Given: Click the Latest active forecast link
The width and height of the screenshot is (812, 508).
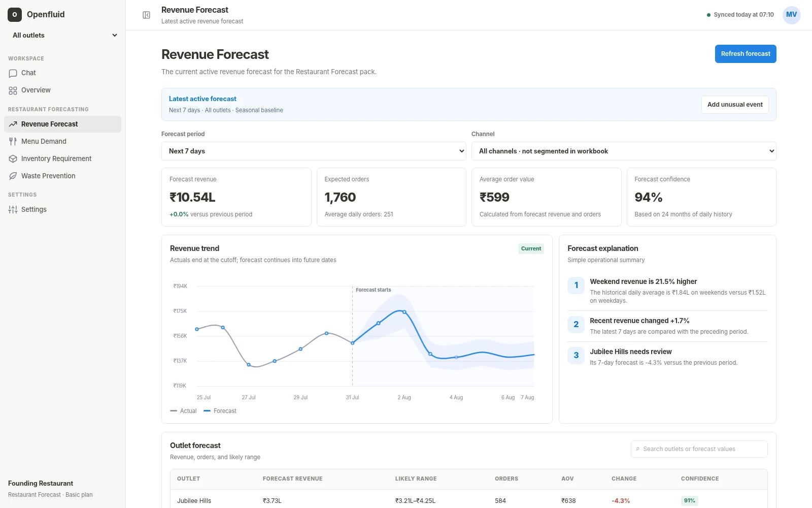Looking at the screenshot, I should (202, 99).
